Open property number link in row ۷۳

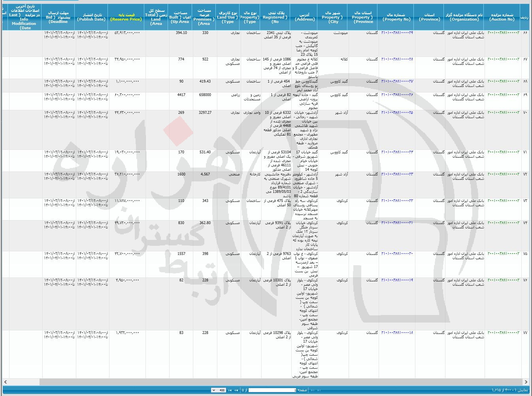tap(397, 201)
